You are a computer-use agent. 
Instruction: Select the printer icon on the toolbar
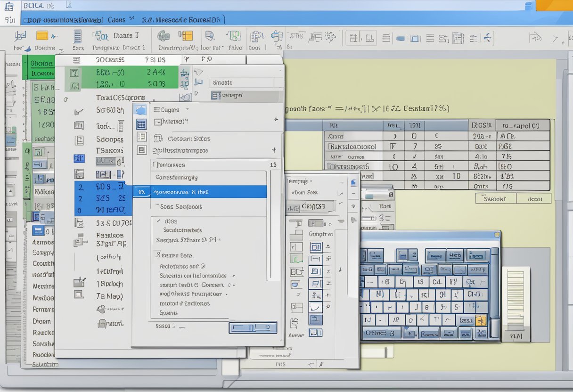click(x=164, y=36)
